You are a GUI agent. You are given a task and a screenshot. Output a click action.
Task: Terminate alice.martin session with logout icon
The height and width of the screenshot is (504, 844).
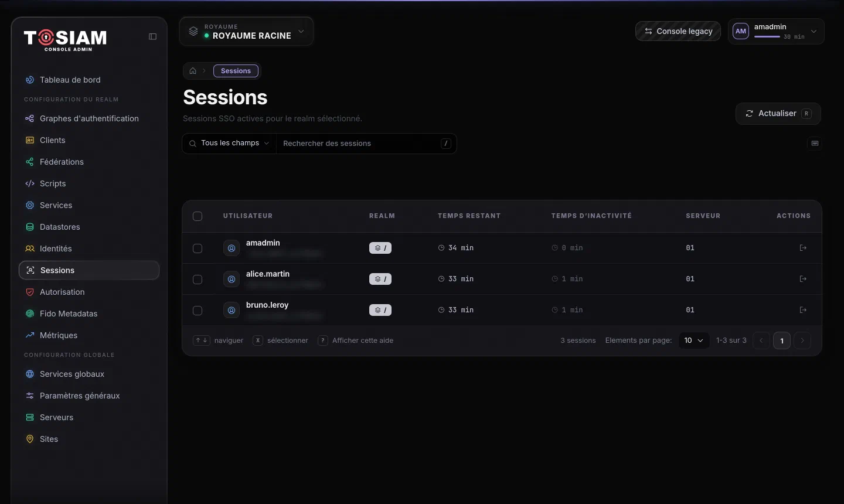coord(803,279)
